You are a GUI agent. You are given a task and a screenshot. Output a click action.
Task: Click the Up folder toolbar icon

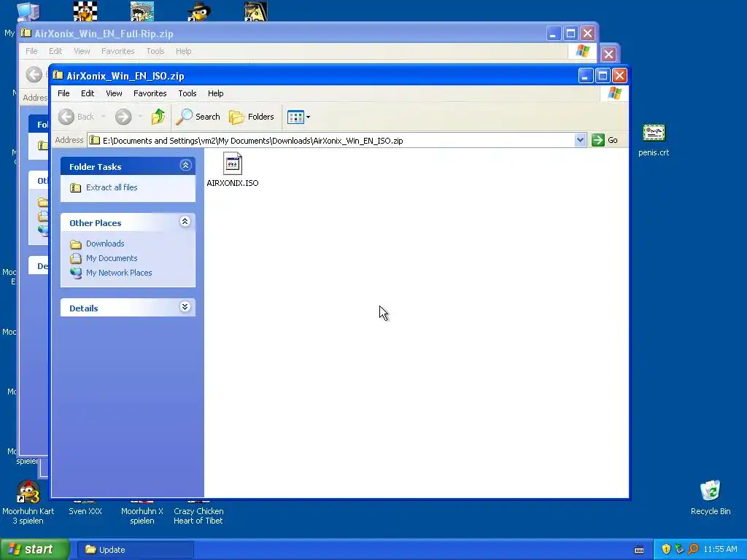158,117
